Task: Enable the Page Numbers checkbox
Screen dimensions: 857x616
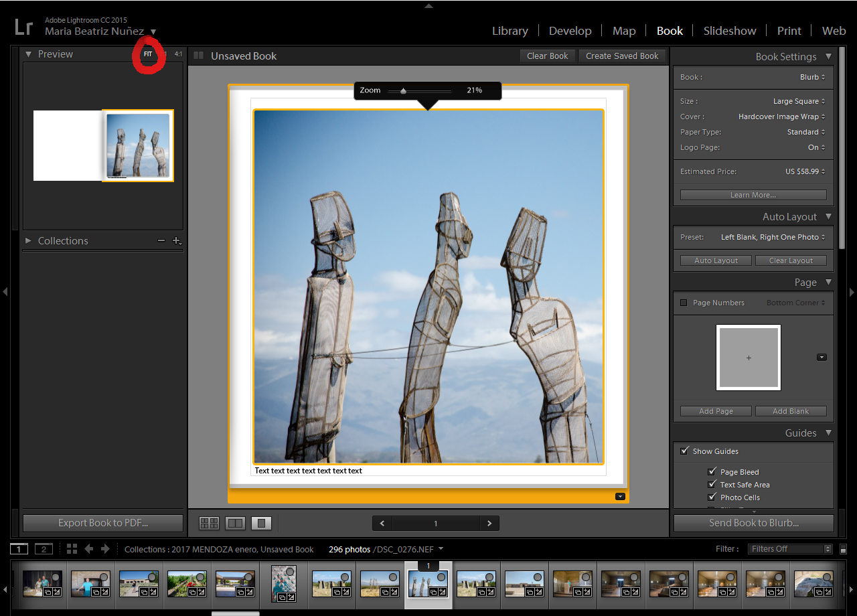Action: [x=684, y=303]
